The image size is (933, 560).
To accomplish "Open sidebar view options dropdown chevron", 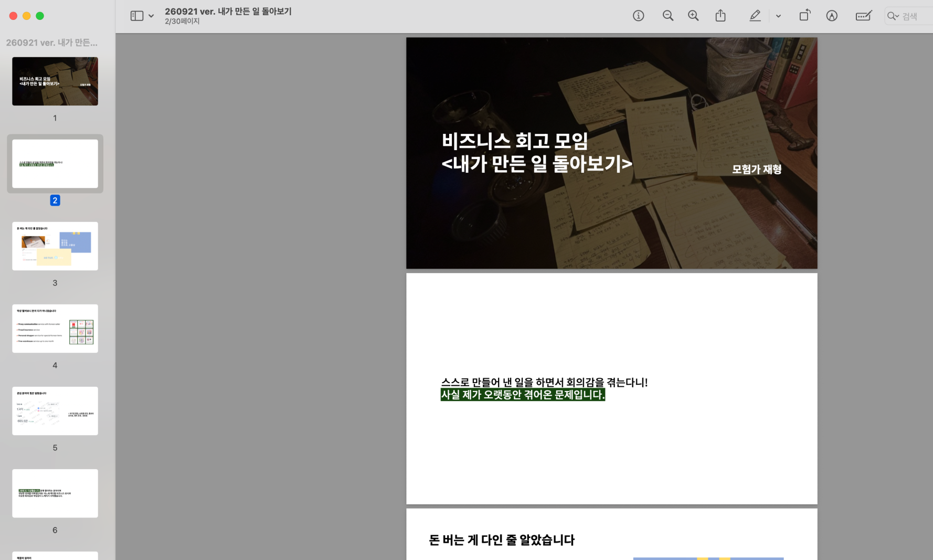I will pyautogui.click(x=151, y=16).
